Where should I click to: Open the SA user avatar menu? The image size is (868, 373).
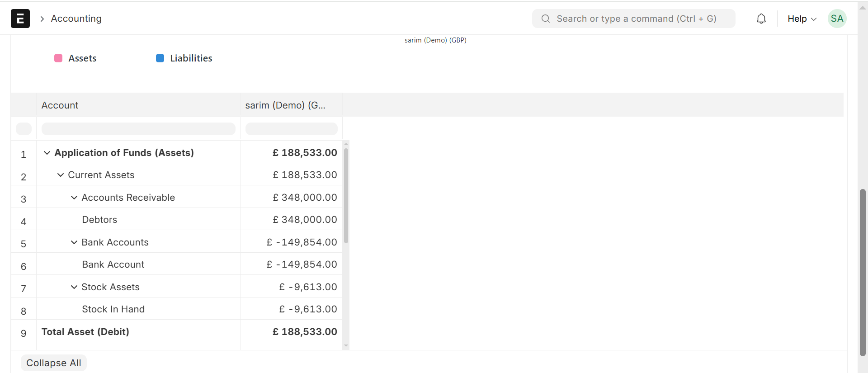tap(837, 19)
